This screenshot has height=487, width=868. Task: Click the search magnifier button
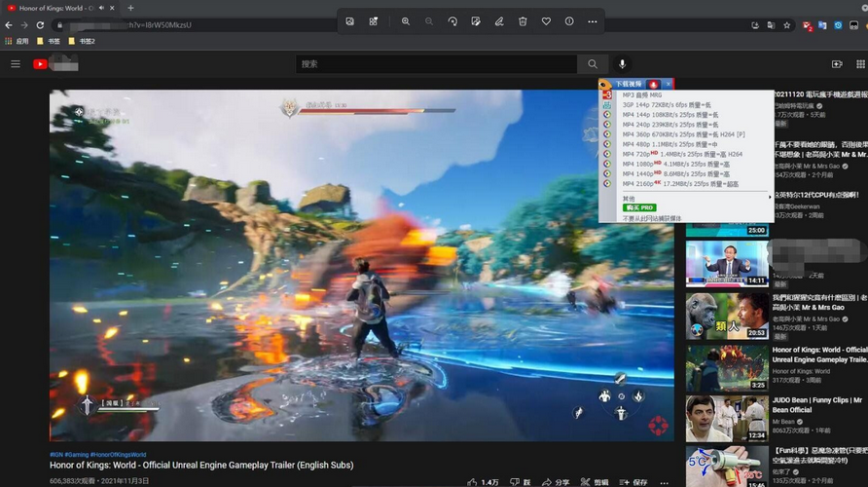tap(593, 64)
